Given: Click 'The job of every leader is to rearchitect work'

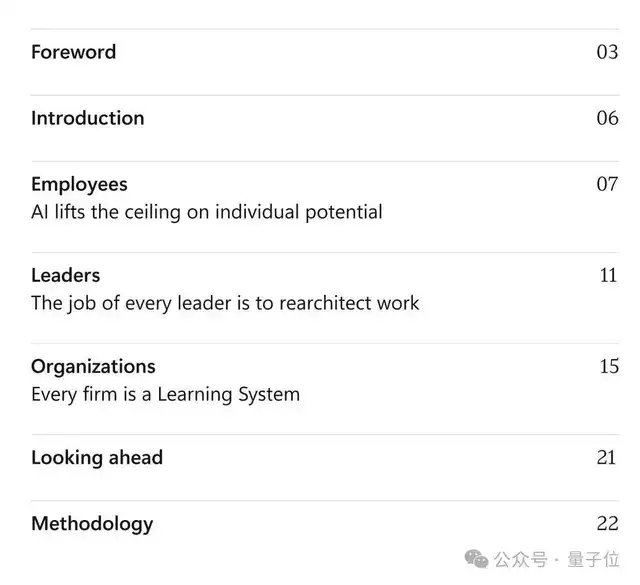Looking at the screenshot, I should pyautogui.click(x=225, y=303).
